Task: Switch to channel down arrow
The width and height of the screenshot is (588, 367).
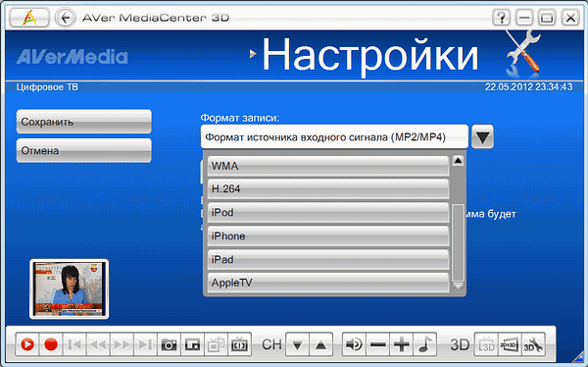Action: click(x=297, y=344)
